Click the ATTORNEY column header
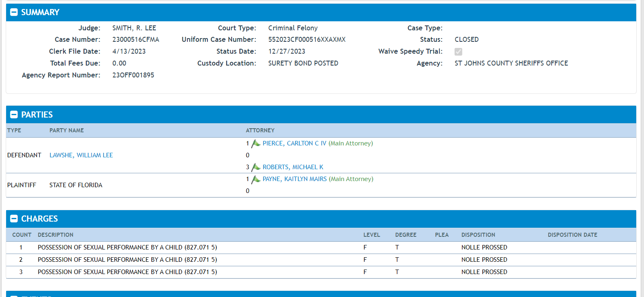Screen dimensions: 644x297 pyautogui.click(x=260, y=131)
